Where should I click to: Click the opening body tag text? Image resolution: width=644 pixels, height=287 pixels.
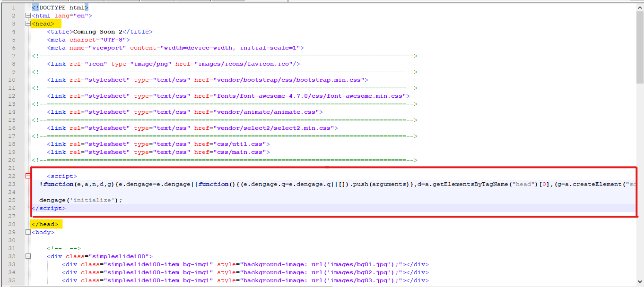click(43, 232)
